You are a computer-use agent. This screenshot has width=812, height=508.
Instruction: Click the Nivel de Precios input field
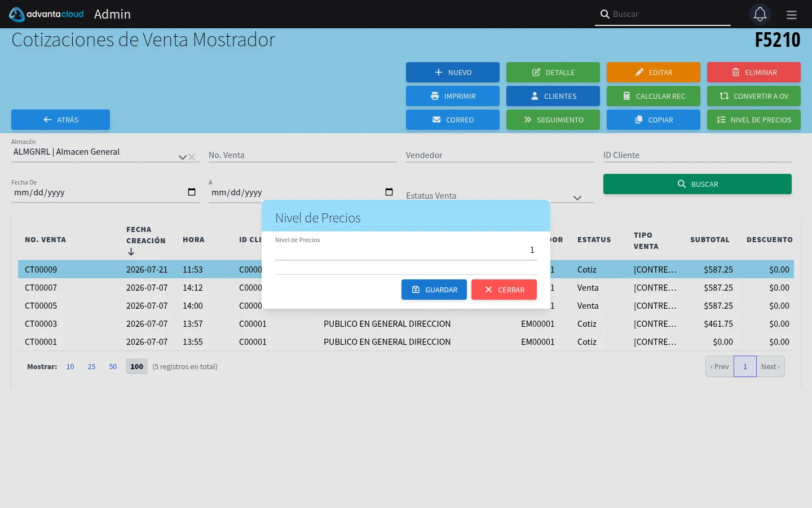coord(406,250)
